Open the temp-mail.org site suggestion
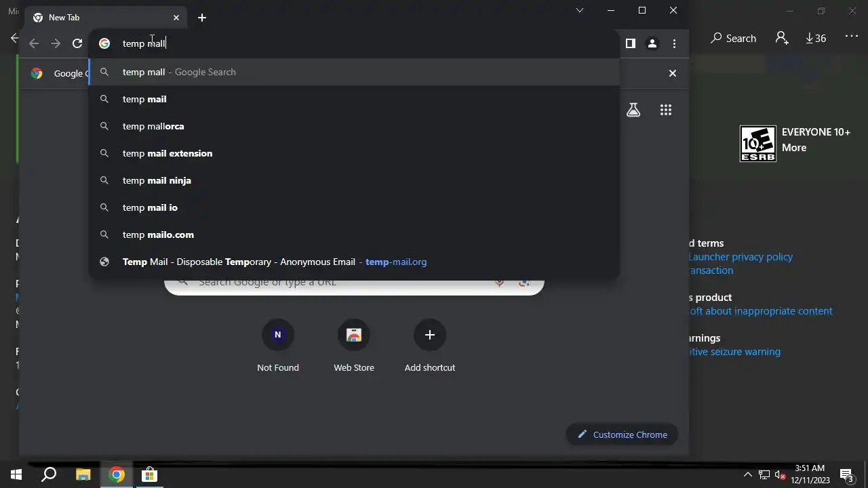The image size is (868, 488). click(x=354, y=262)
